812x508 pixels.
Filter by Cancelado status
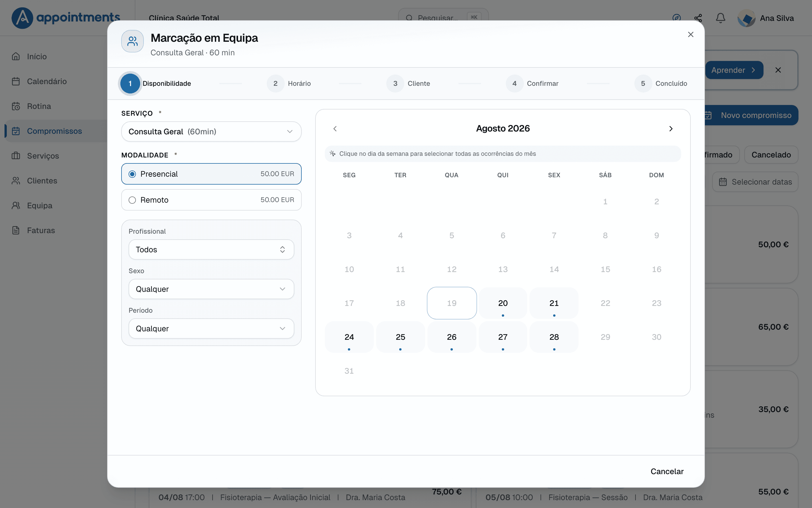(771, 155)
